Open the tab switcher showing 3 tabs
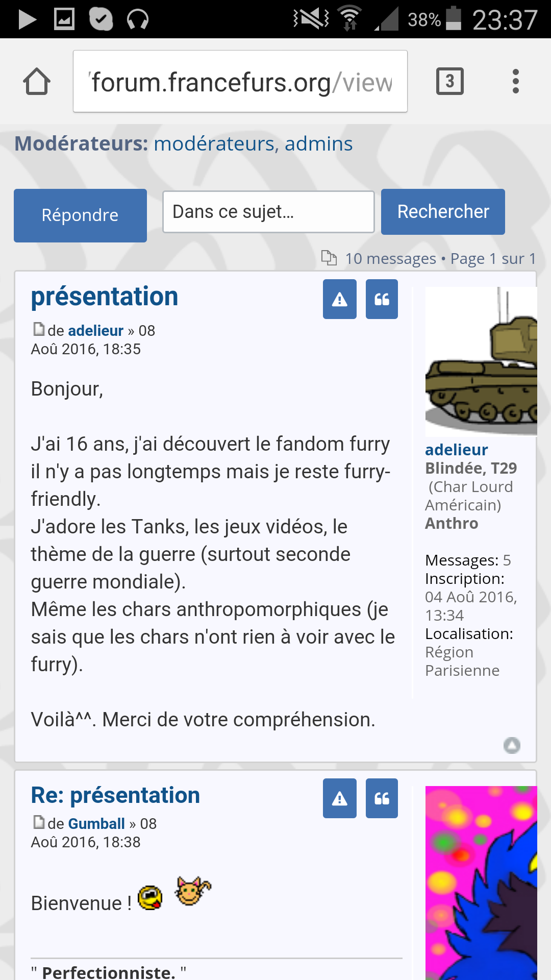Viewport: 551px width, 980px height. pos(449,81)
